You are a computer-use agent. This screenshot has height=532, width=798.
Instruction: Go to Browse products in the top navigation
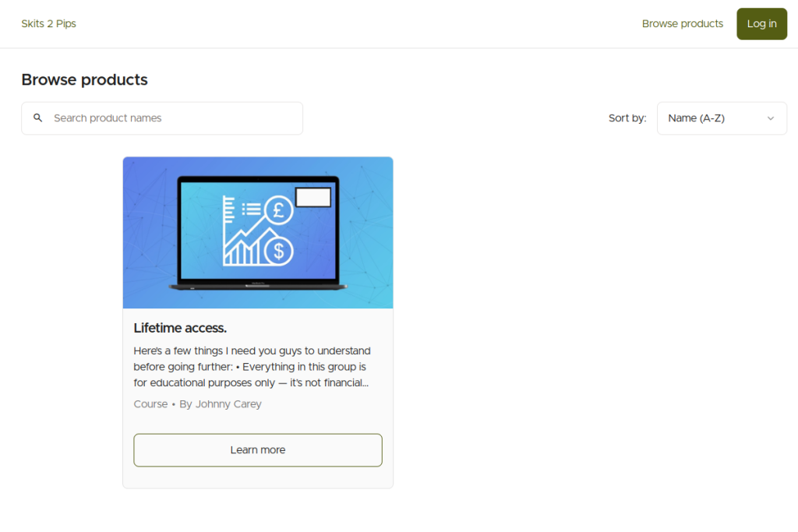click(x=682, y=24)
